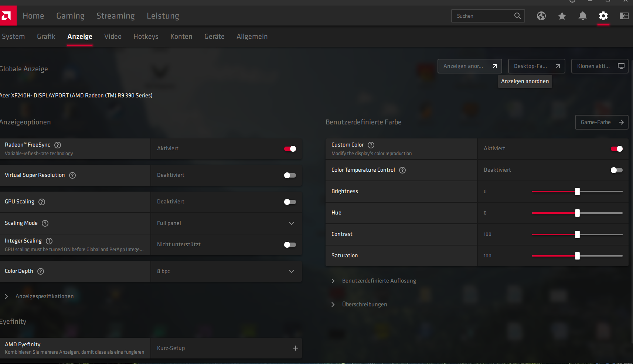Click the Brightness slider handle

tap(577, 192)
